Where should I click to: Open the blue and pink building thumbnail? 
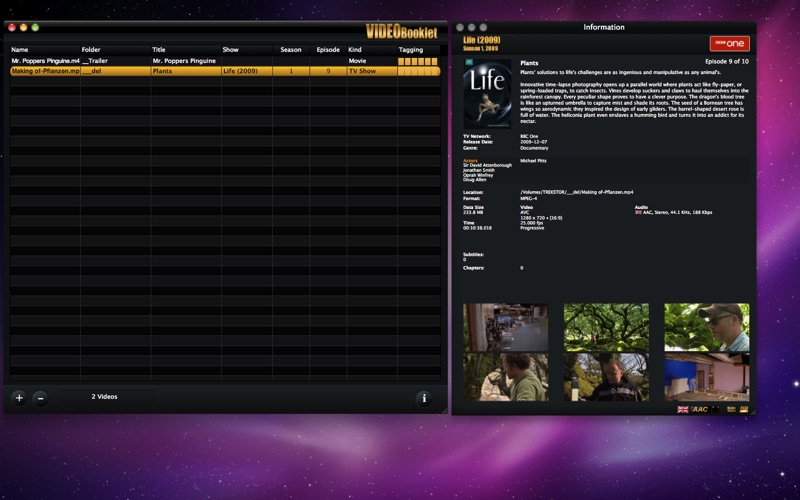click(707, 377)
